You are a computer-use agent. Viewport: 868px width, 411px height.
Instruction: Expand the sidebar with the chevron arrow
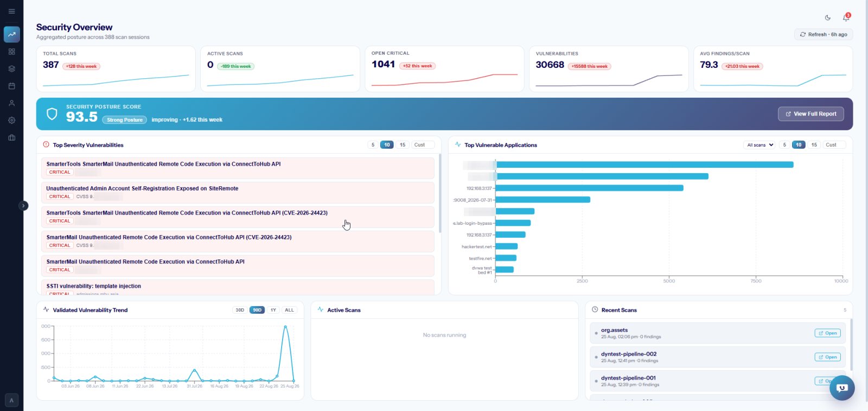pos(23,206)
